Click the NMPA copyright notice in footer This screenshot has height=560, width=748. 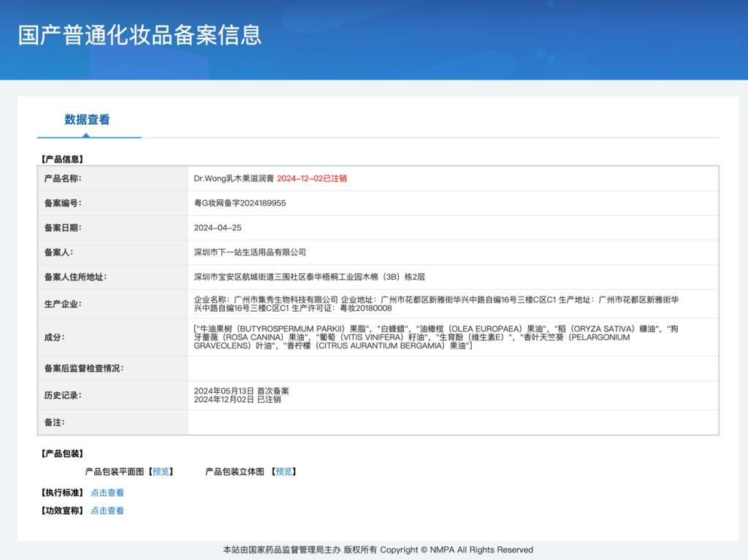click(377, 549)
